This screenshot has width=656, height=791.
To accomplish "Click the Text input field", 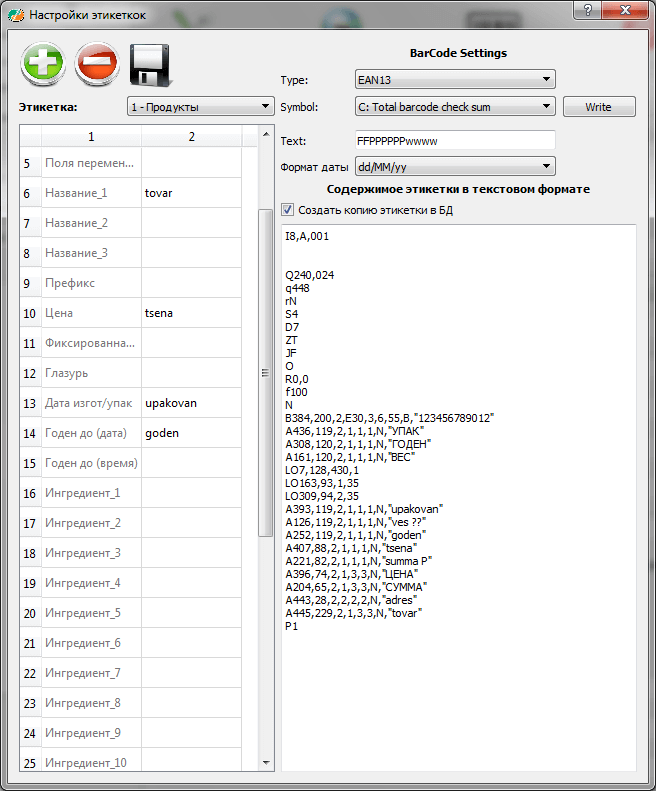I will coord(455,140).
